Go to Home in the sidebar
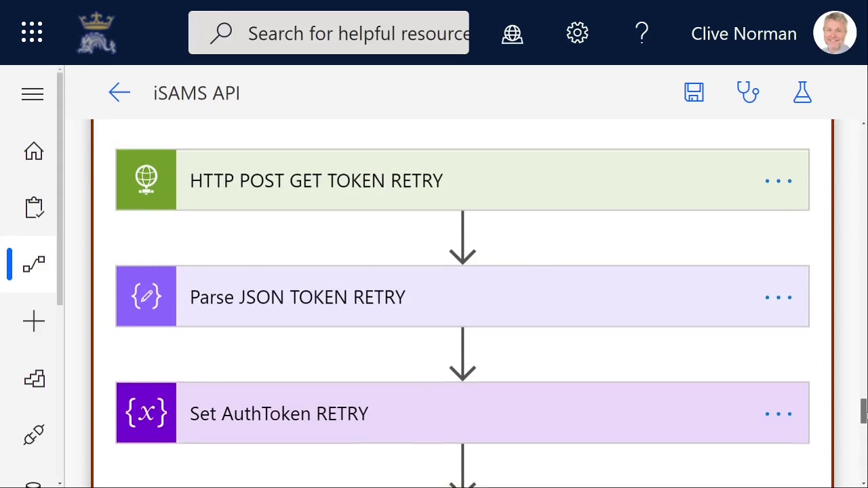 click(33, 151)
